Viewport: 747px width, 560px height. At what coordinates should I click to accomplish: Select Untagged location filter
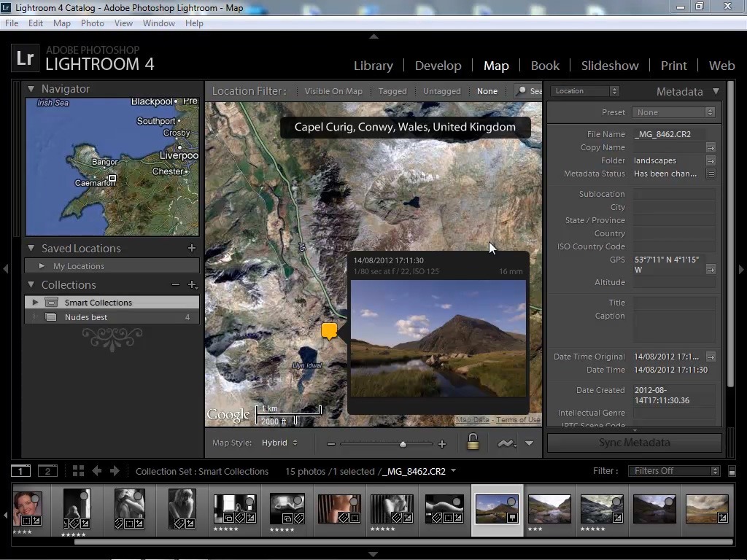pos(441,91)
